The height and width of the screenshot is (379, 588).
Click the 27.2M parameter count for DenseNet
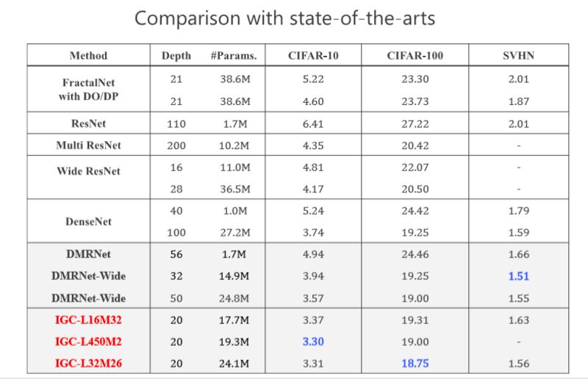(234, 233)
